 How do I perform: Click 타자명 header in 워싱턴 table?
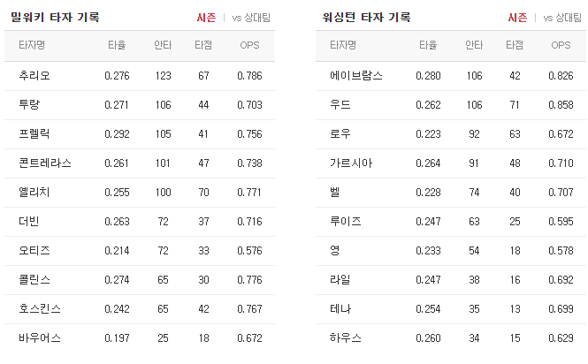[x=343, y=45]
